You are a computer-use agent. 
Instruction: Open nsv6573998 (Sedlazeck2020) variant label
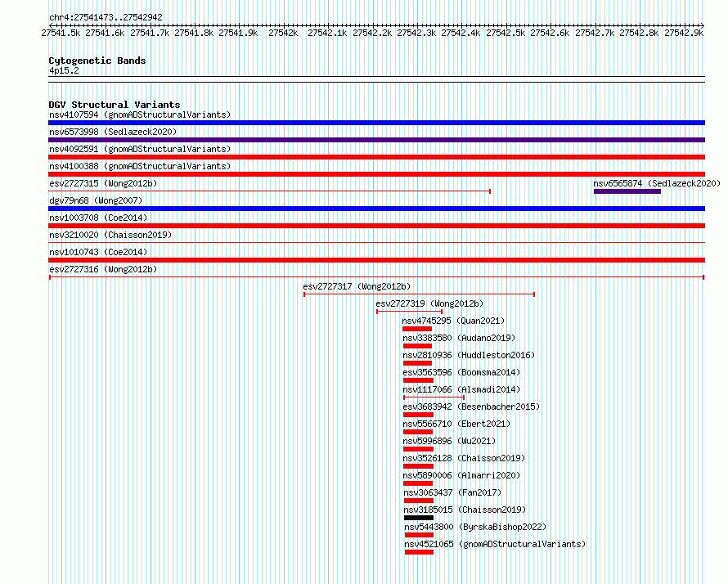(x=113, y=132)
